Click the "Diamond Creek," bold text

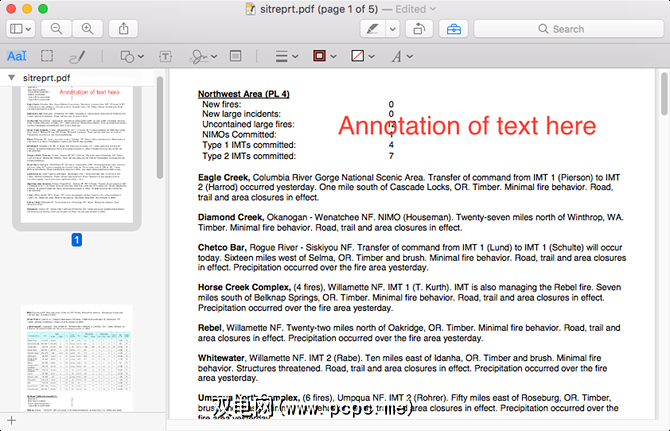click(x=231, y=217)
